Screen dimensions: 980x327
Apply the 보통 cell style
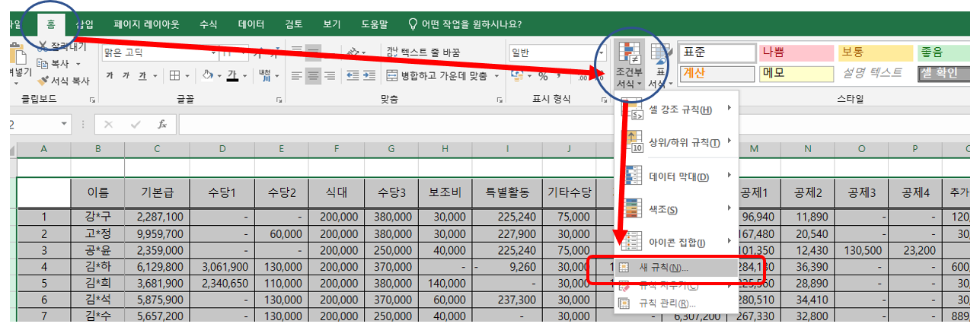875,52
